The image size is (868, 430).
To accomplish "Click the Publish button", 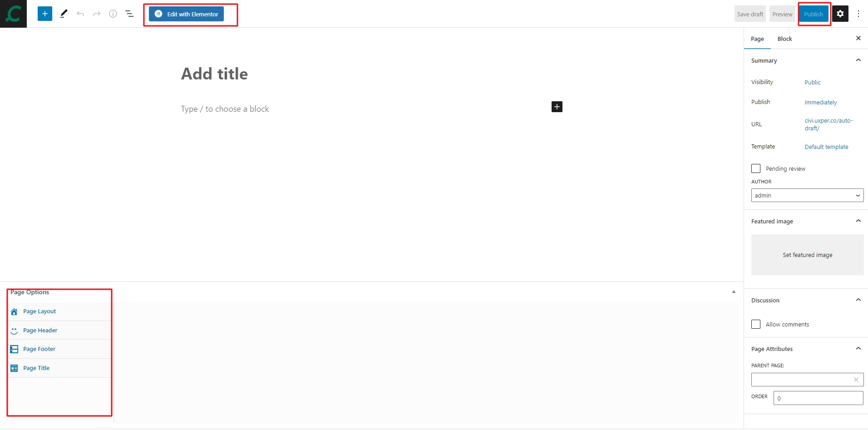I will coord(813,14).
